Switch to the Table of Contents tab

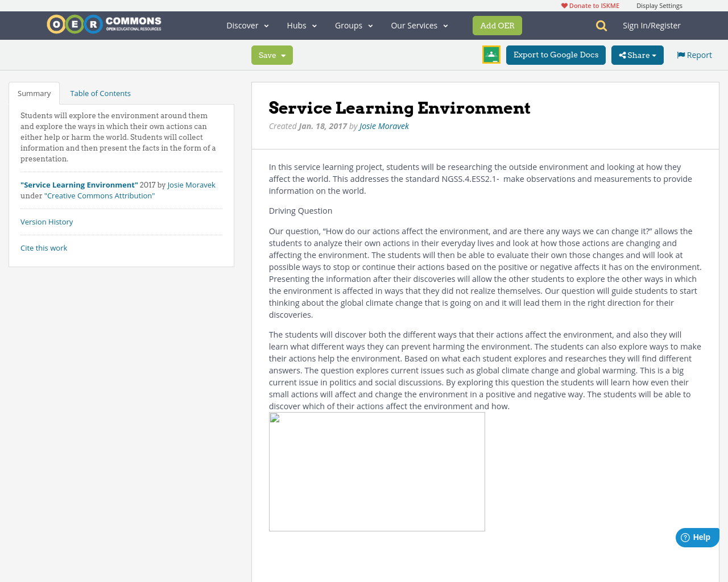[x=100, y=93]
